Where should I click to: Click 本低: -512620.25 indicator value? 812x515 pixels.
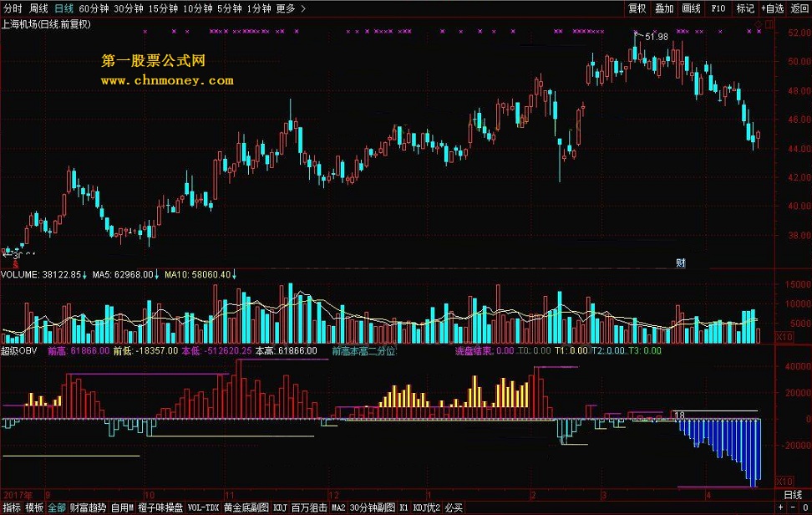216,351
